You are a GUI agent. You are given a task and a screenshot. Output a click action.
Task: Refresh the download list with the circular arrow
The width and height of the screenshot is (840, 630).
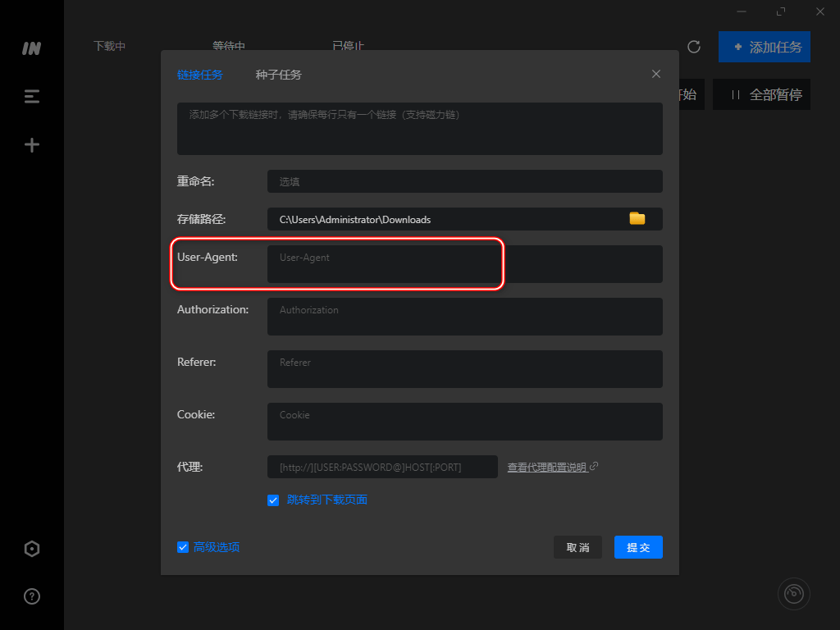[x=693, y=47]
